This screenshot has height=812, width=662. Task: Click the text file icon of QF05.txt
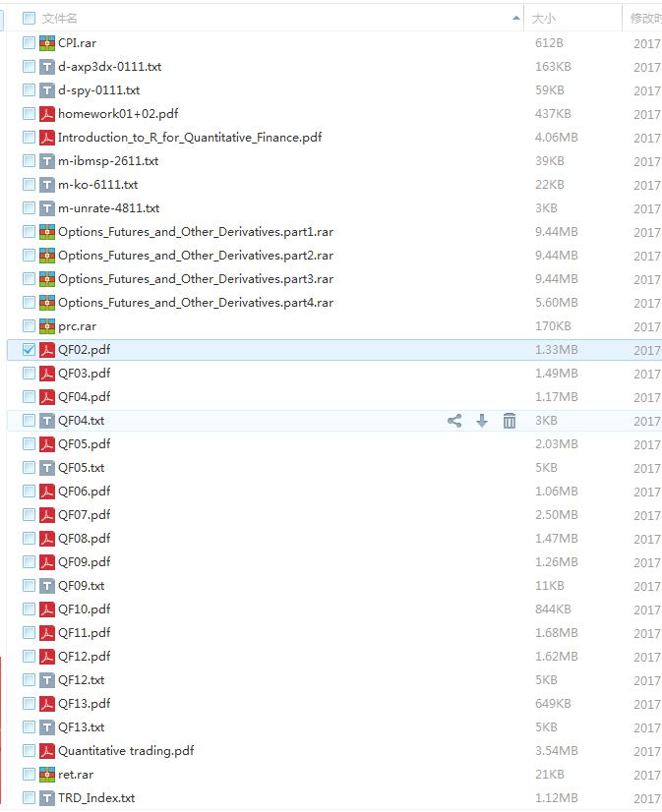(47, 468)
